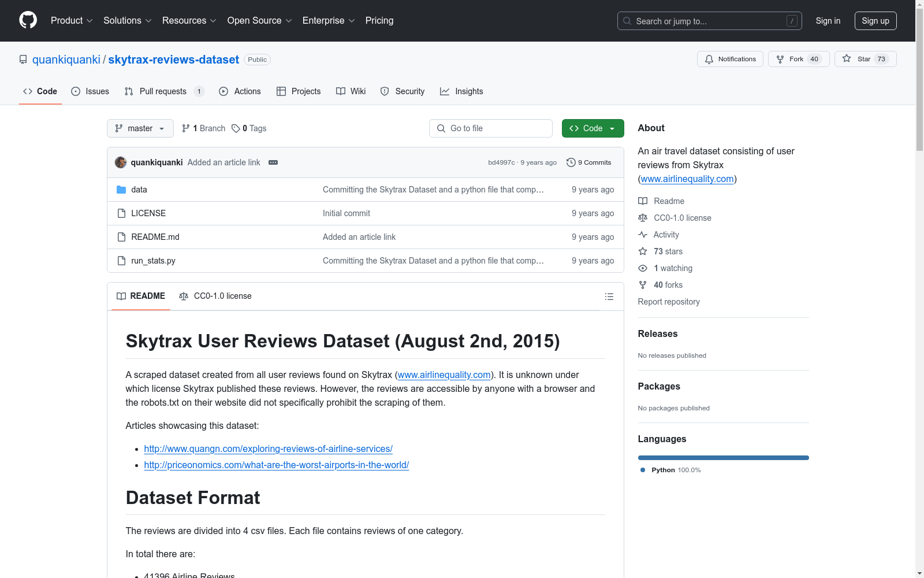Click the slash shortcut icon in the search box
This screenshot has height=578, width=924.
pos(792,21)
